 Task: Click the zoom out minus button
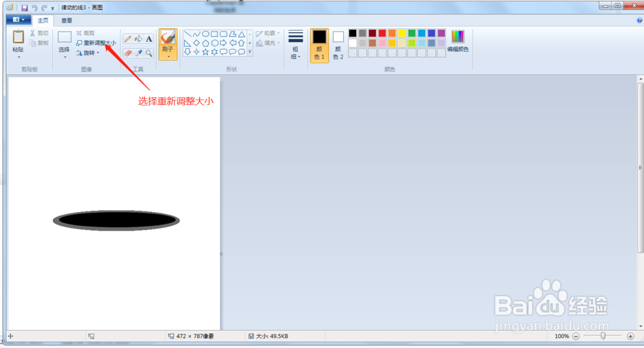(x=576, y=336)
